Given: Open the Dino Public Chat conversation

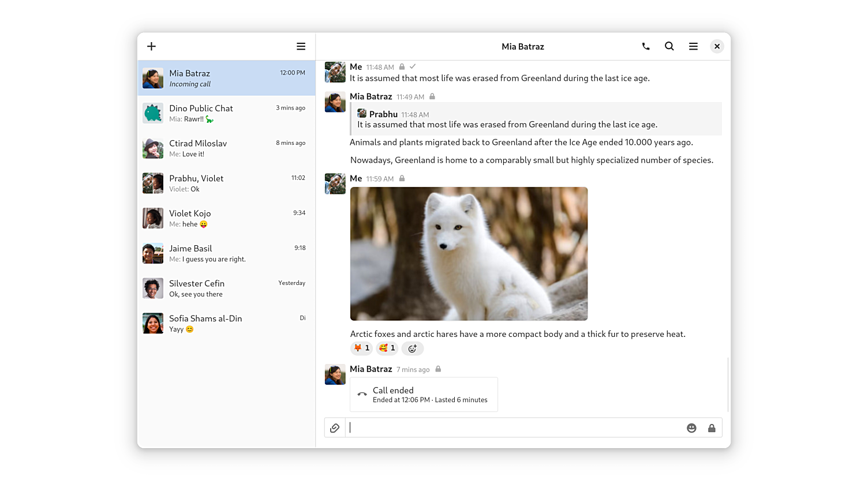Looking at the screenshot, I should [226, 113].
